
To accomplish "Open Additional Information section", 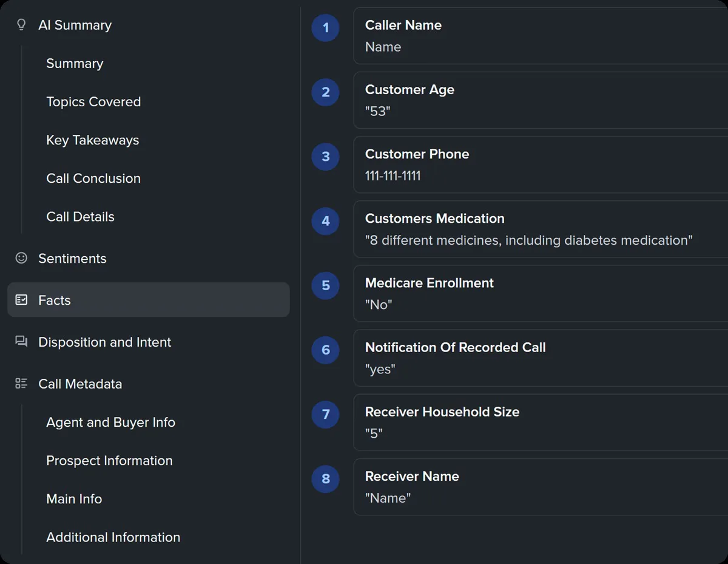I will (x=113, y=537).
